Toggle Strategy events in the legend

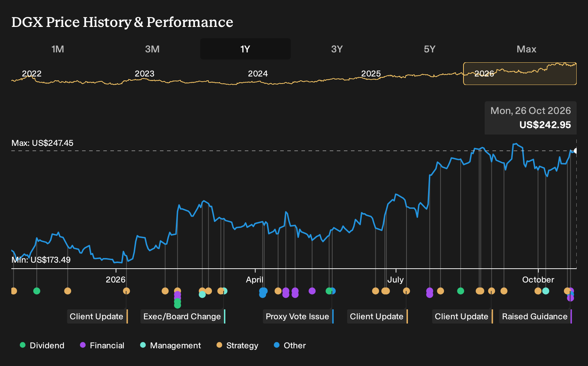click(237, 345)
